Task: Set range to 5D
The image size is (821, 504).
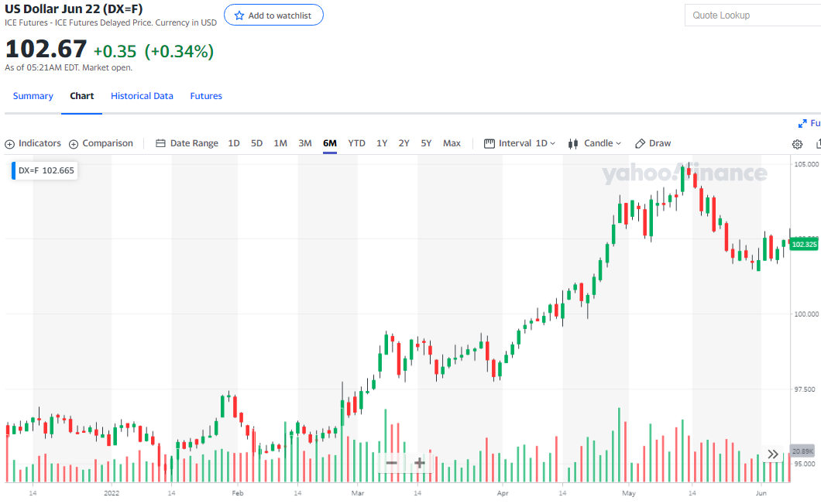Action: [x=256, y=143]
